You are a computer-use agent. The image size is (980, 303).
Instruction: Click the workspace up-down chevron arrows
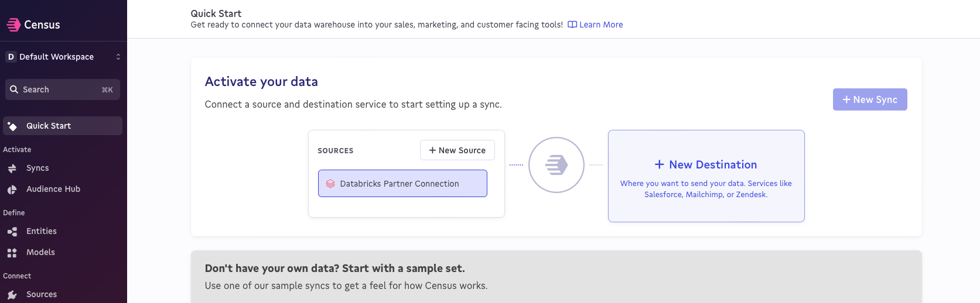[x=118, y=57]
